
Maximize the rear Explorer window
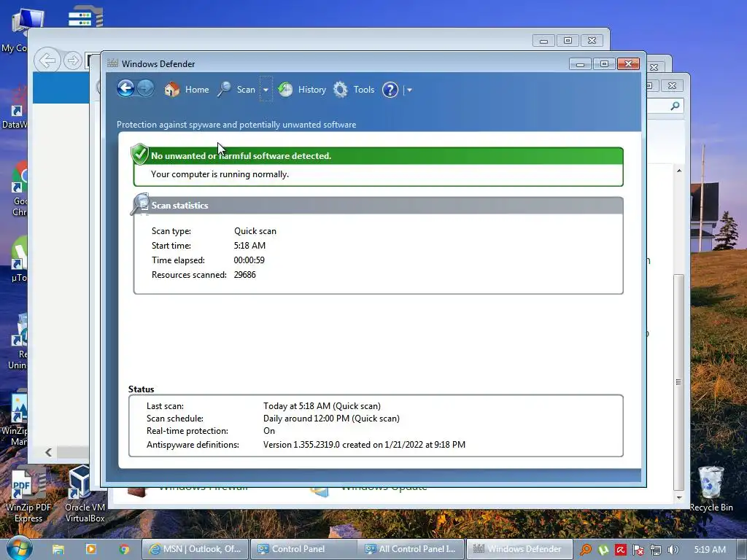coord(568,41)
